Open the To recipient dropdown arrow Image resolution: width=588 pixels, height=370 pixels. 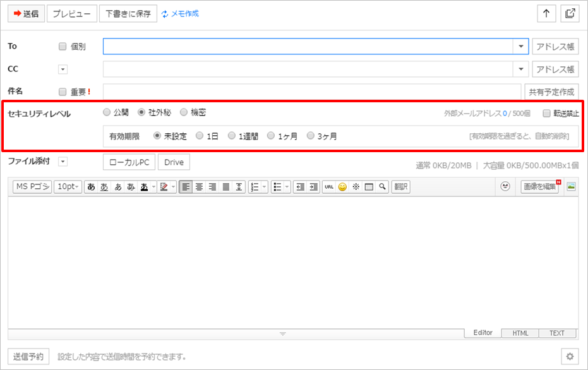pos(521,47)
